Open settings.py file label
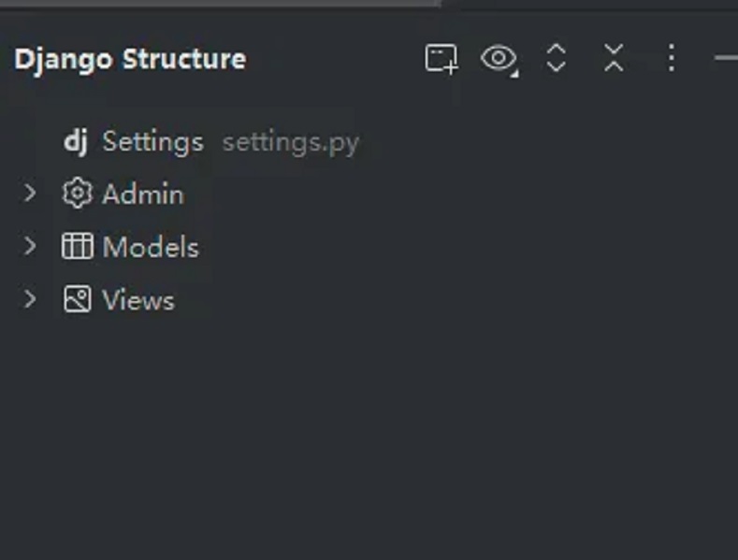Image resolution: width=738 pixels, height=560 pixels. [x=290, y=143]
